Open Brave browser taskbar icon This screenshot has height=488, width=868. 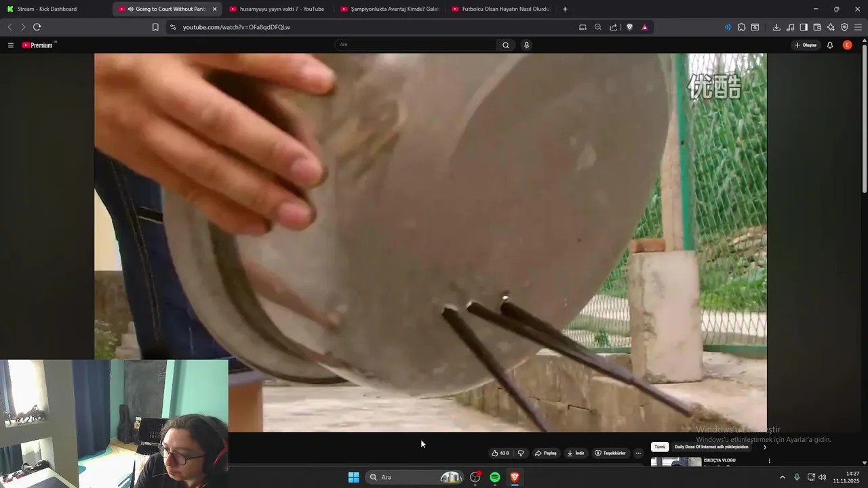[x=515, y=477]
